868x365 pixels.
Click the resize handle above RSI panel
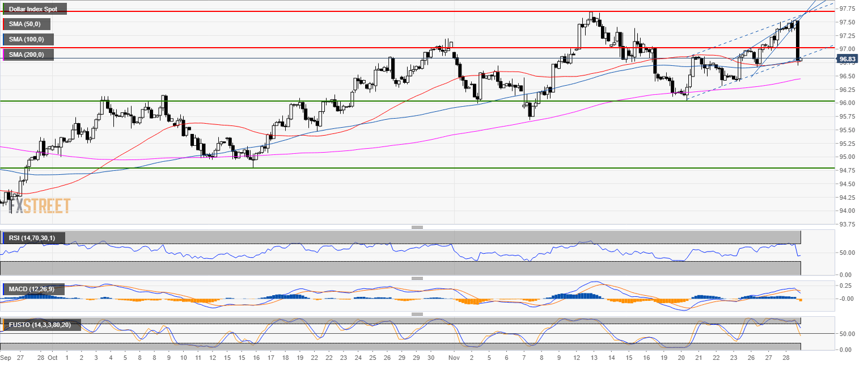(417, 227)
